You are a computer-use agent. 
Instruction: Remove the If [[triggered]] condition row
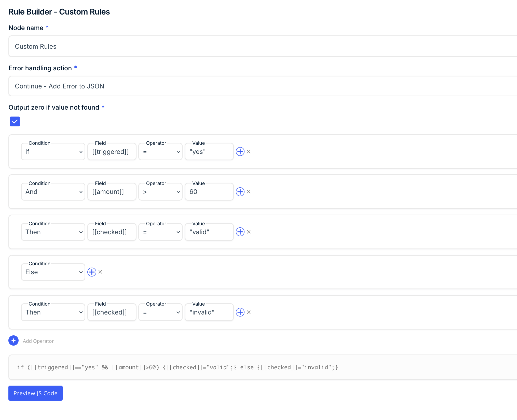[249, 151]
